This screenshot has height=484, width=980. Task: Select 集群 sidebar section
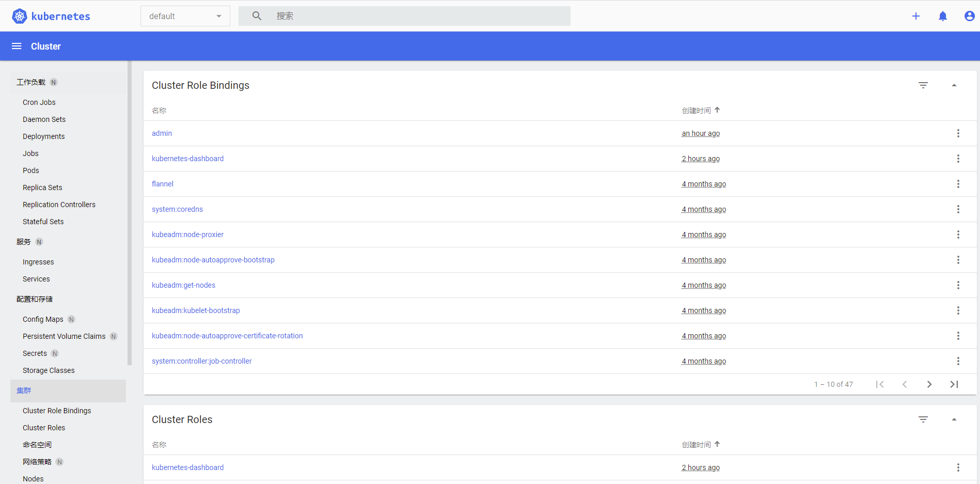click(68, 391)
